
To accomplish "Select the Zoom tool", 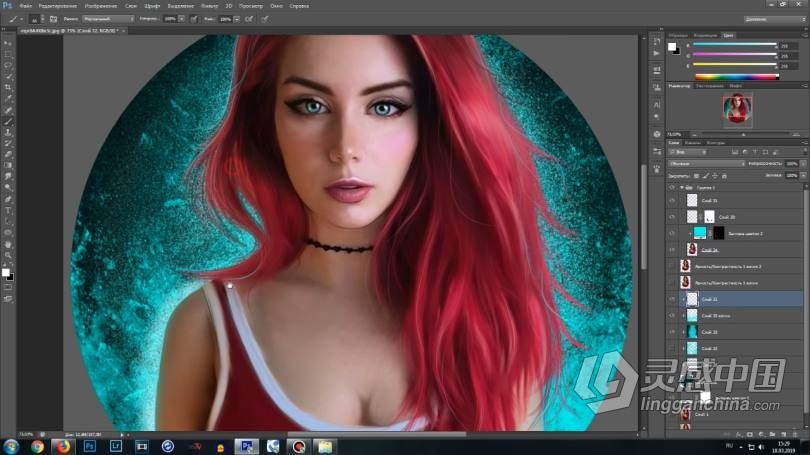I will click(x=8, y=255).
